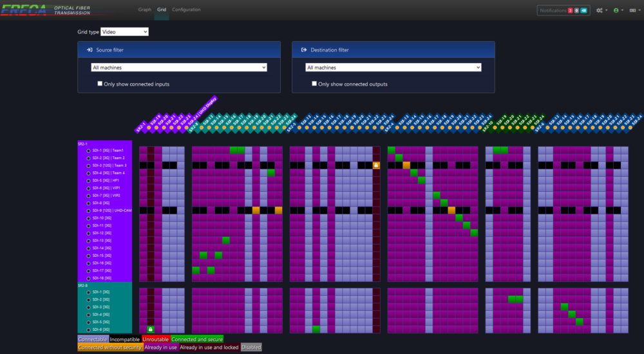This screenshot has height=354, width=644.
Task: Click the SR2-8 machine header label
Action: (x=83, y=285)
